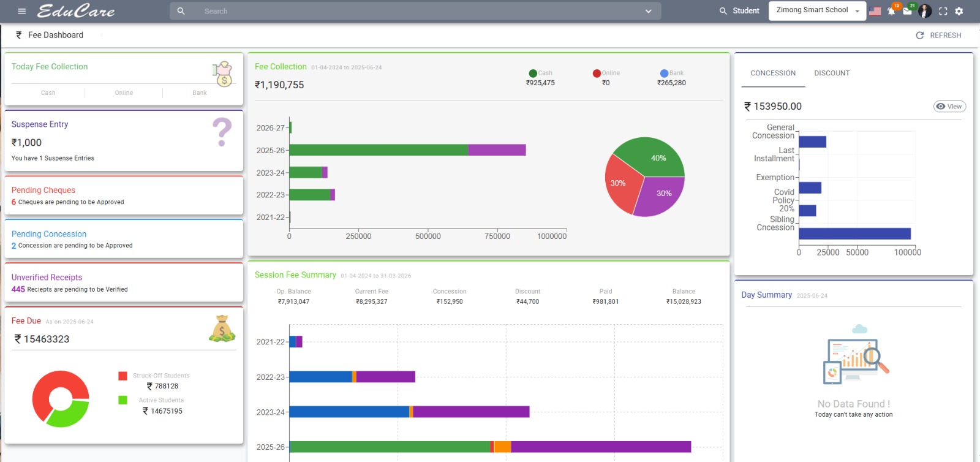Toggle fullscreen mode icon
Screen dimensions: 980x462
[943, 11]
